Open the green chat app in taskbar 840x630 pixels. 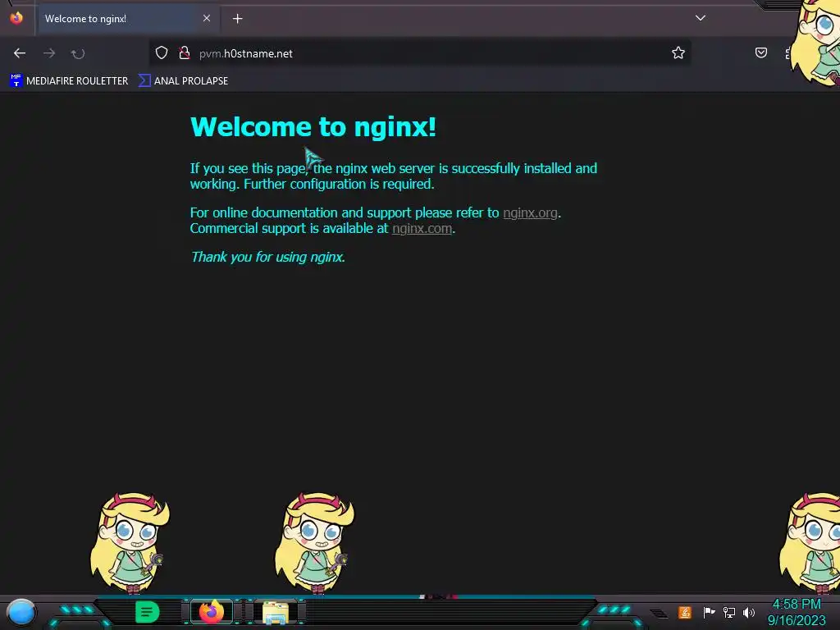[147, 612]
